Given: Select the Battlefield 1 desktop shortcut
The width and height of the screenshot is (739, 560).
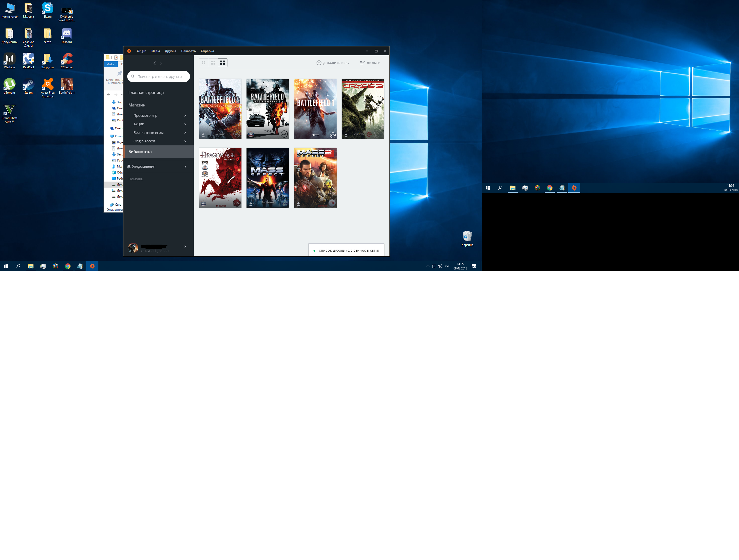Looking at the screenshot, I should coord(67,86).
